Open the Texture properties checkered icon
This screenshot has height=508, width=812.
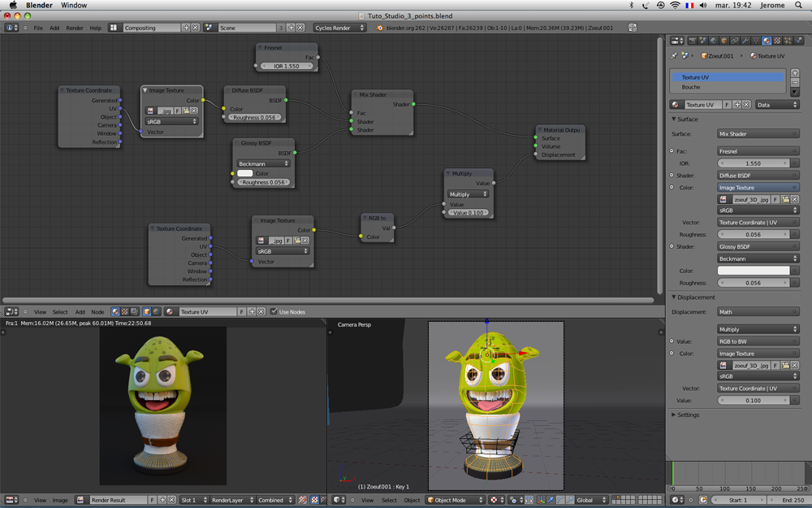[x=777, y=41]
